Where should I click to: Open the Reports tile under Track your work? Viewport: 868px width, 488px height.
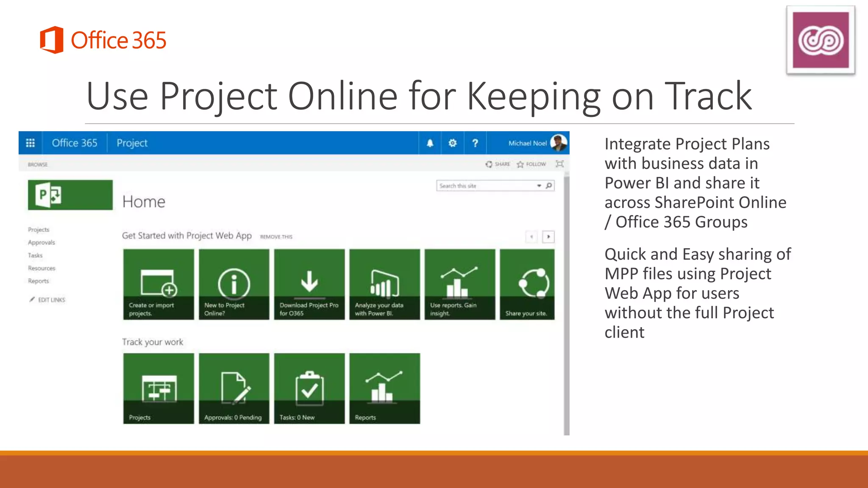(384, 388)
